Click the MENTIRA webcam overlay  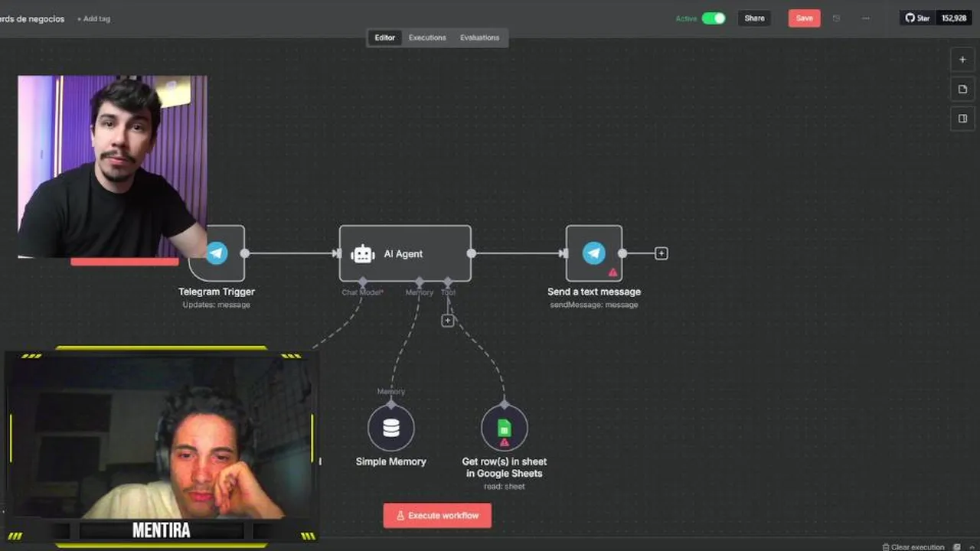(x=162, y=447)
